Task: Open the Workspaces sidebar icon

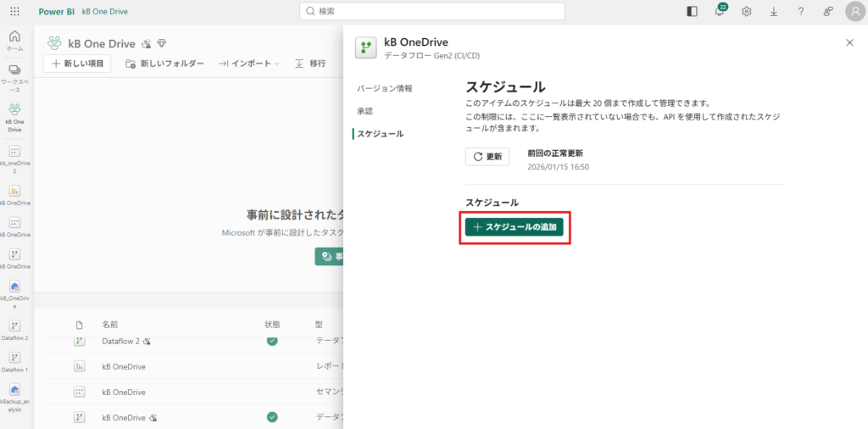Action: (14, 75)
